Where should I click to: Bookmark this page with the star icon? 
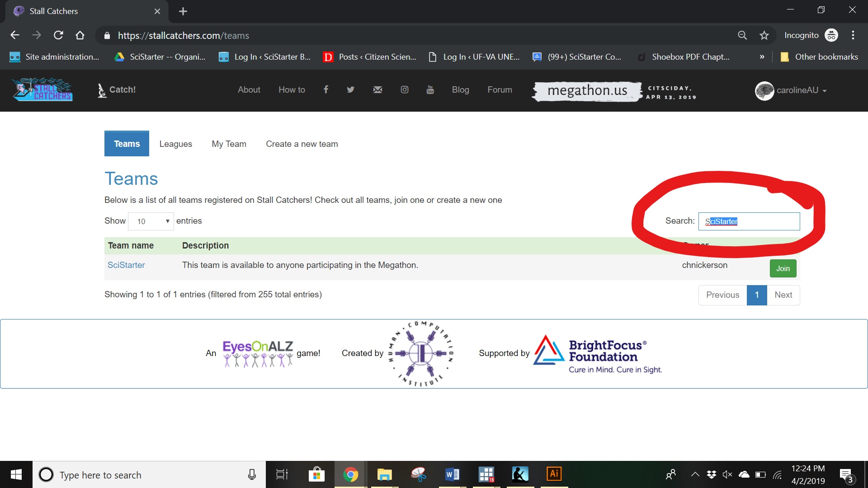click(x=764, y=35)
